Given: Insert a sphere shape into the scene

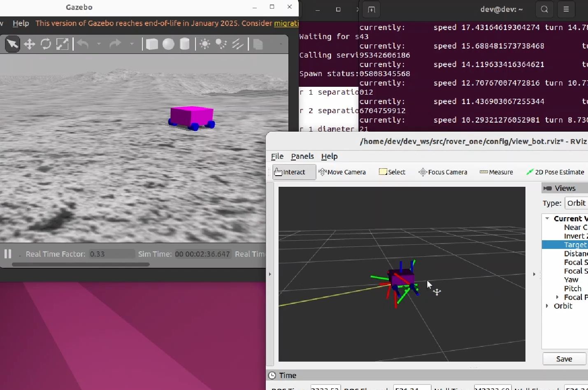Looking at the screenshot, I should coord(168,44).
